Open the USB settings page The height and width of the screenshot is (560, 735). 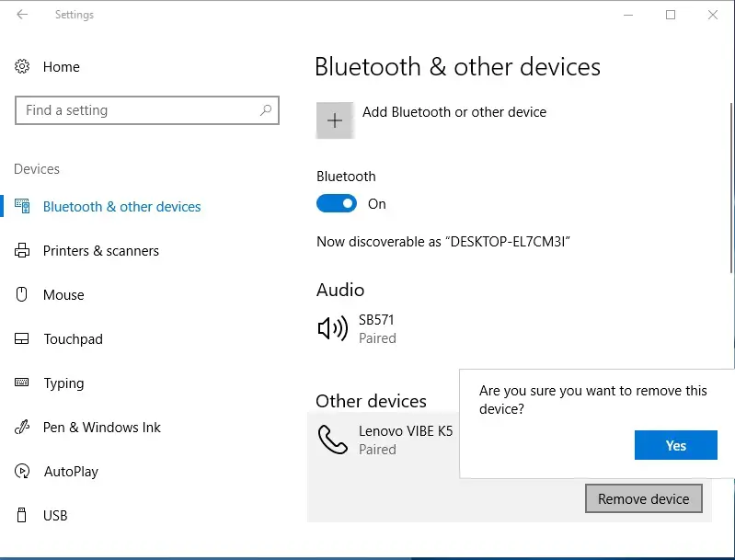tap(55, 516)
